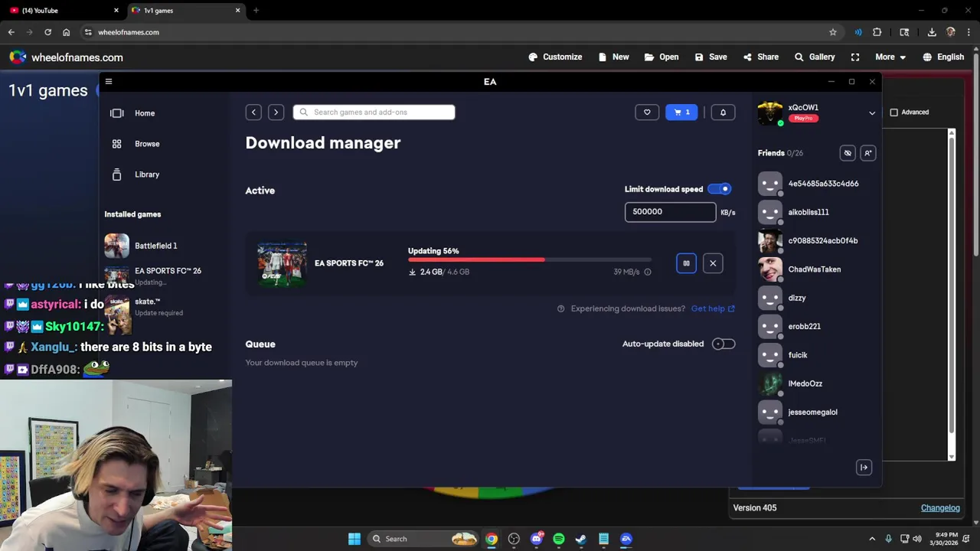The width and height of the screenshot is (980, 551).
Task: Click the add friend icon
Action: click(867, 153)
